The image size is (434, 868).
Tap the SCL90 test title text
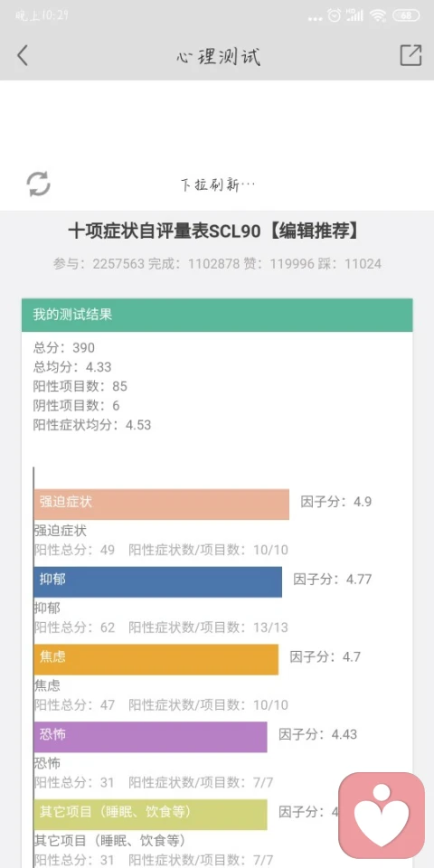point(214,231)
